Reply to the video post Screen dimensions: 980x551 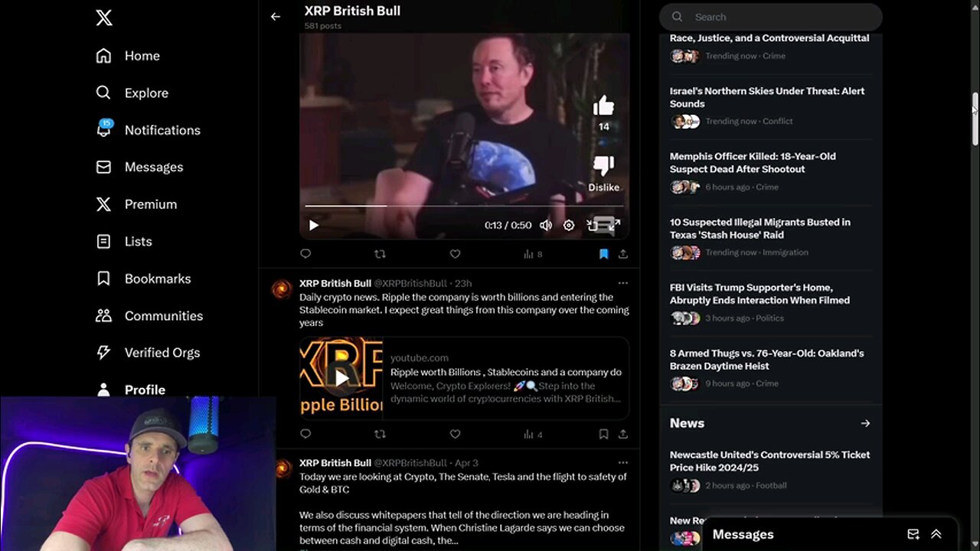point(305,253)
